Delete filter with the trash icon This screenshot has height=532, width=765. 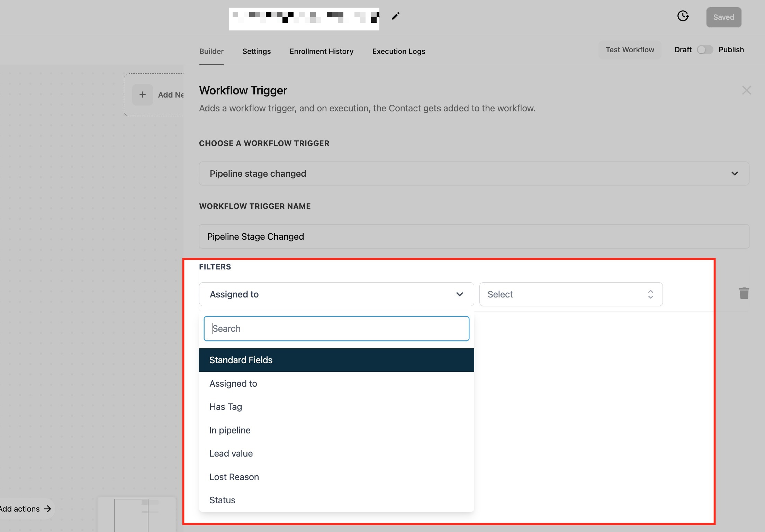[744, 293]
